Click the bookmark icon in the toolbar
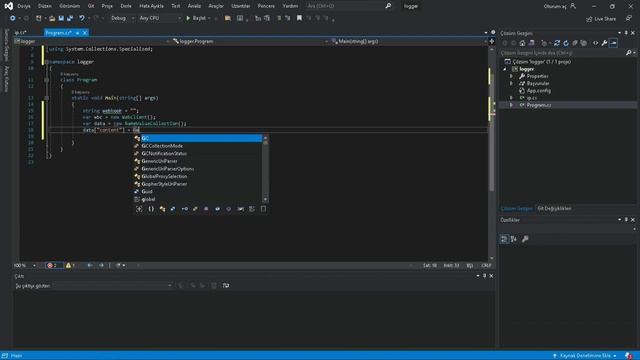Screen dimensions: 640x360 pyautogui.click(x=299, y=18)
